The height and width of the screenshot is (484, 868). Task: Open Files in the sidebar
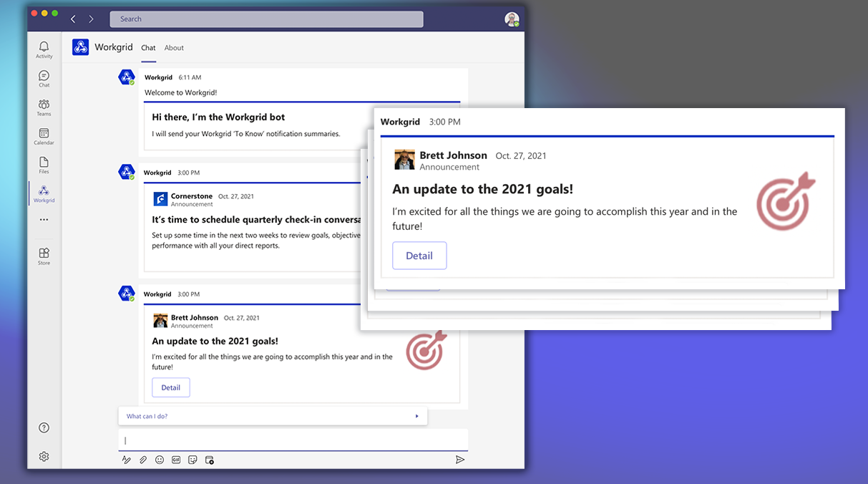tap(44, 165)
